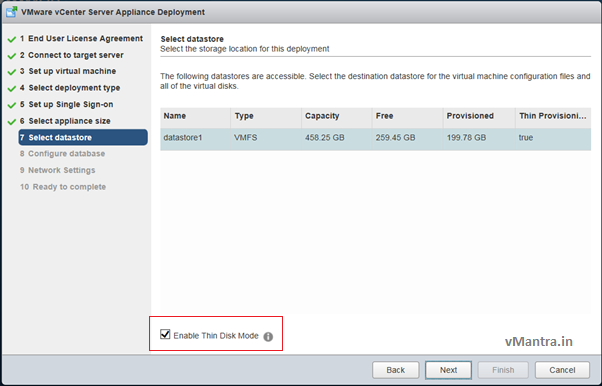This screenshot has width=602, height=386.
Task: Click the info icon beside Thin Disk Mode
Action: click(268, 337)
